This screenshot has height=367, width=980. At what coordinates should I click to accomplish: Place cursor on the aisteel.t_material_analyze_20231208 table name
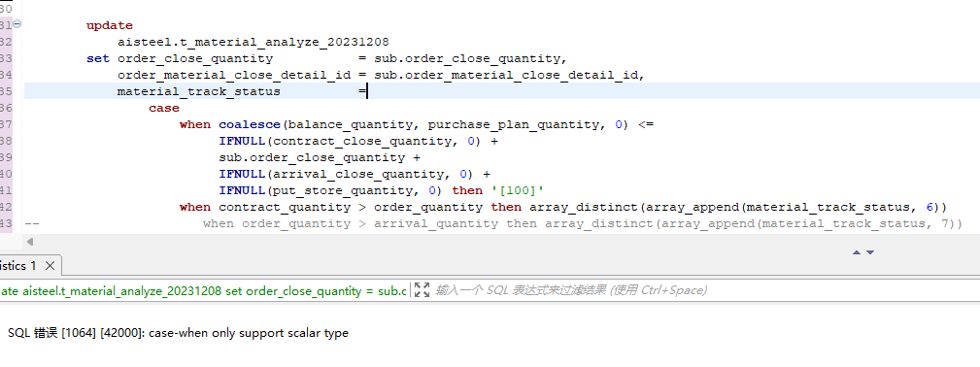point(253,42)
